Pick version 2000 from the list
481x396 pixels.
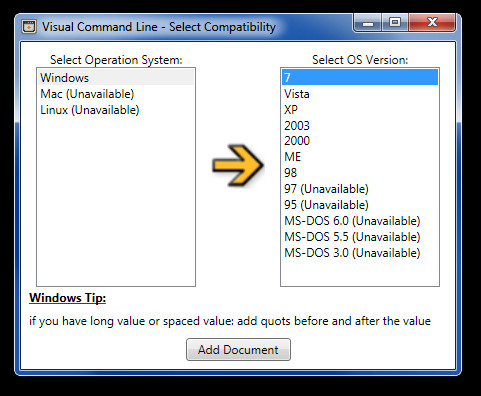(360, 141)
